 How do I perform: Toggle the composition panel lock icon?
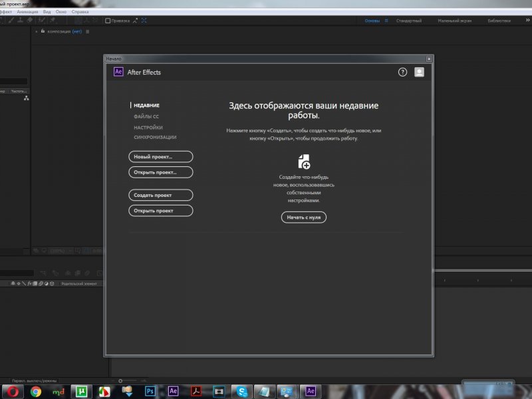43,31
